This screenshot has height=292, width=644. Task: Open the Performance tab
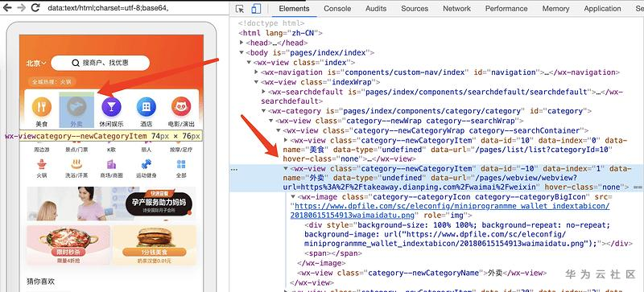tap(506, 9)
